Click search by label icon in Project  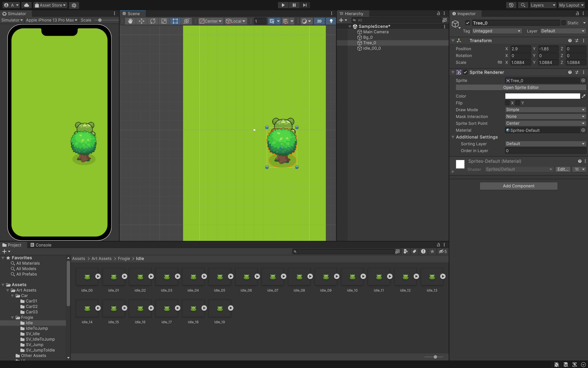click(414, 251)
